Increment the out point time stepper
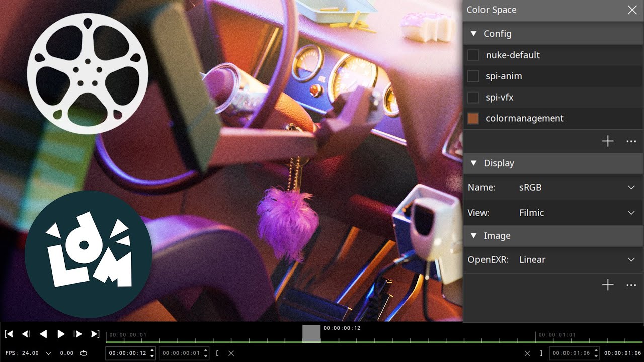Viewport: 644px width, 362px height. [x=596, y=350]
